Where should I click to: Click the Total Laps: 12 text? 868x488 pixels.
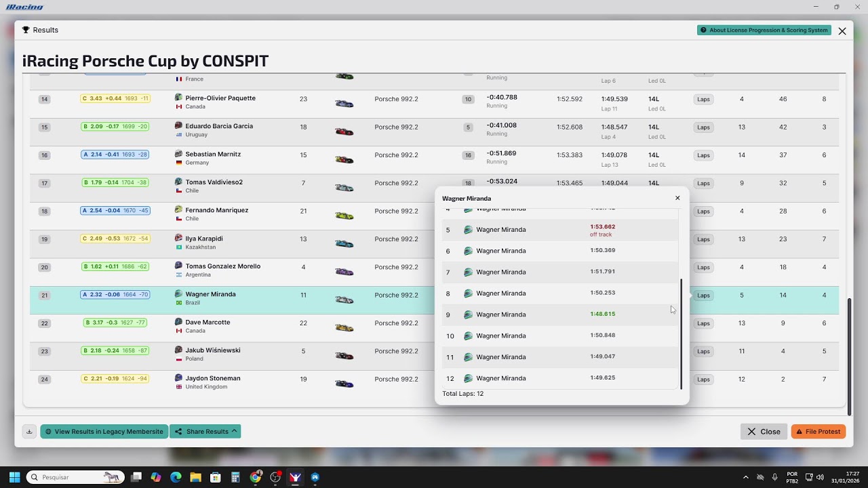click(x=462, y=394)
